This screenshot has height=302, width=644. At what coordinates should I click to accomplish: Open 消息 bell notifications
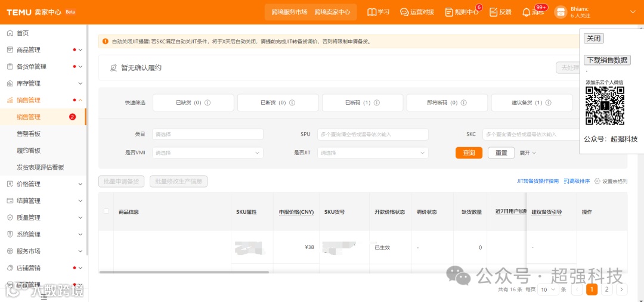coord(526,12)
